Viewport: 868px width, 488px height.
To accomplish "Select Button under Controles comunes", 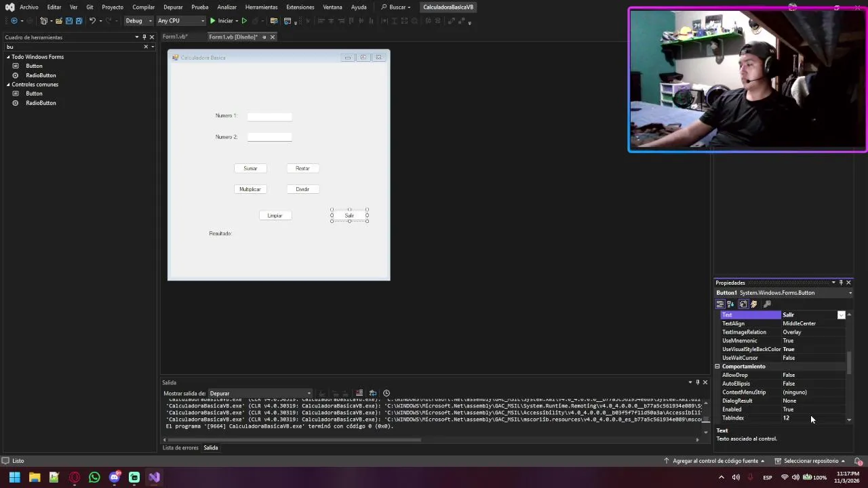I will click(34, 94).
